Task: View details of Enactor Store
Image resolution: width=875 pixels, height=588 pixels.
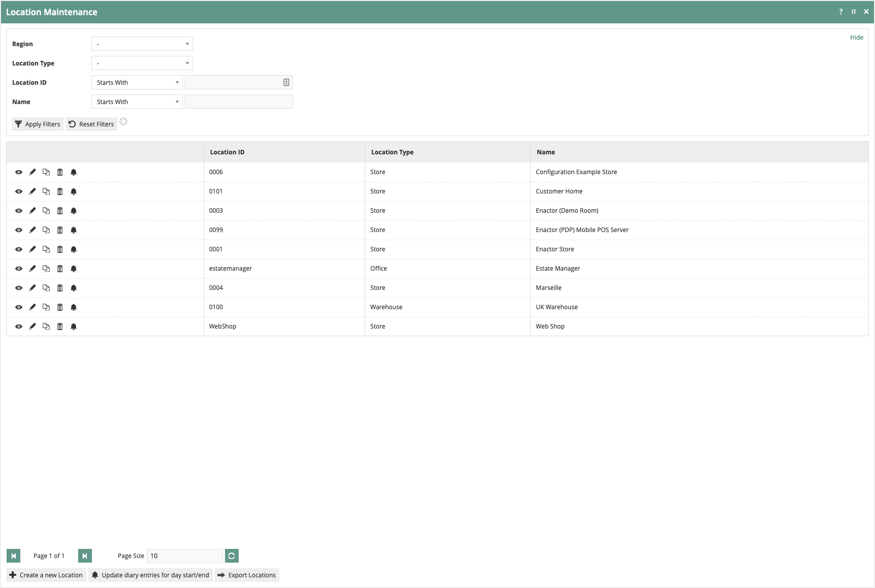Action: click(x=19, y=249)
